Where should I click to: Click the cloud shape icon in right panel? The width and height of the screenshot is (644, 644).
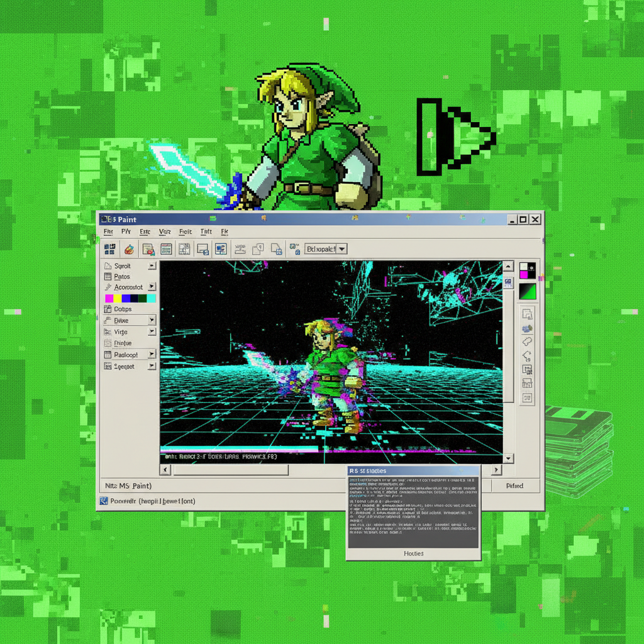[x=527, y=341]
